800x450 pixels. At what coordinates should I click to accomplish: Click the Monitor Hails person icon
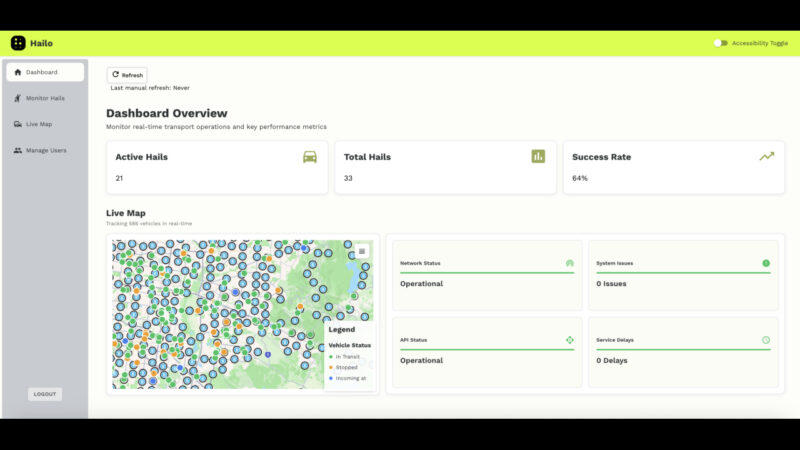click(18, 98)
